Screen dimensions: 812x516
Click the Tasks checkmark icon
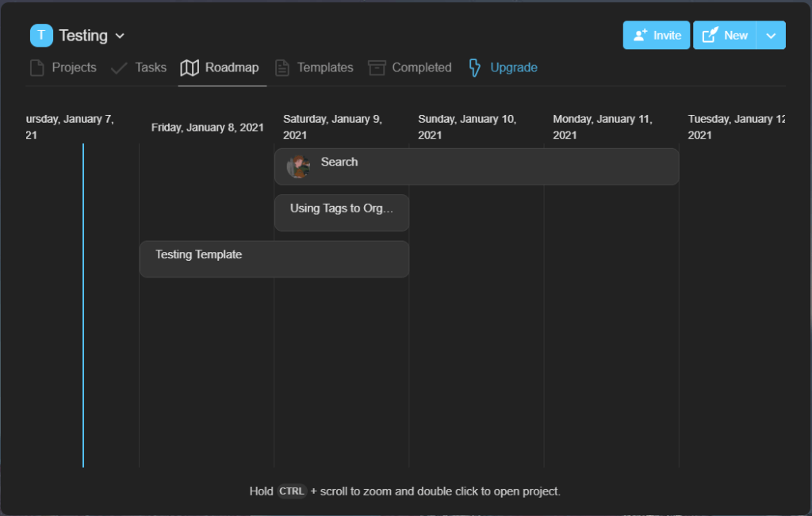point(119,68)
